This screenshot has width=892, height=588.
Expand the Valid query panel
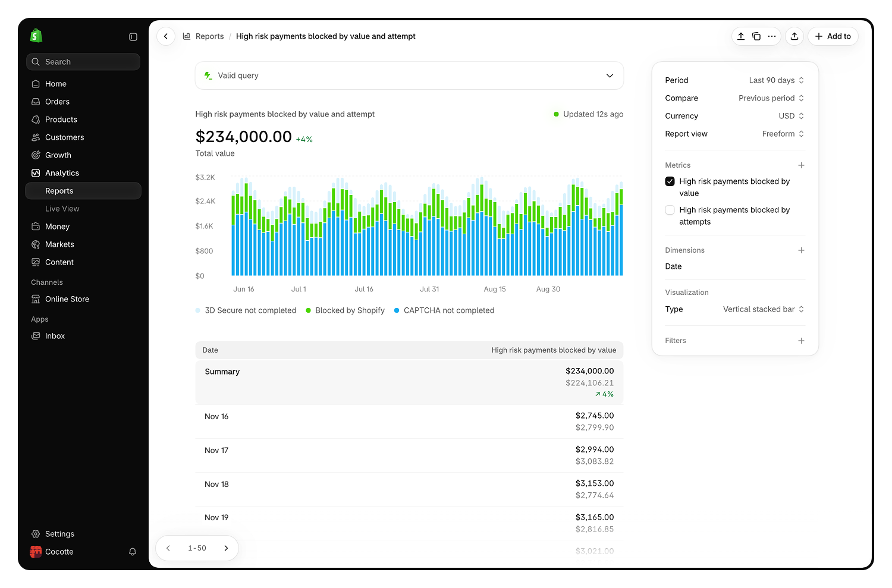point(409,76)
